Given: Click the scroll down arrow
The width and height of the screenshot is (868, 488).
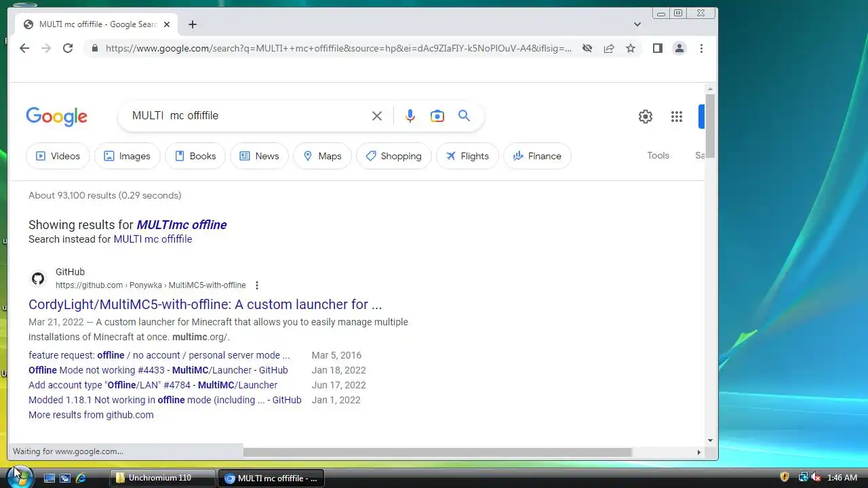Looking at the screenshot, I should (x=710, y=441).
